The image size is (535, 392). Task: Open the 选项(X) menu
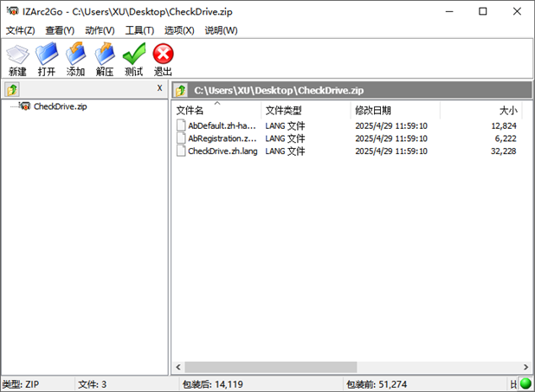[x=179, y=30]
